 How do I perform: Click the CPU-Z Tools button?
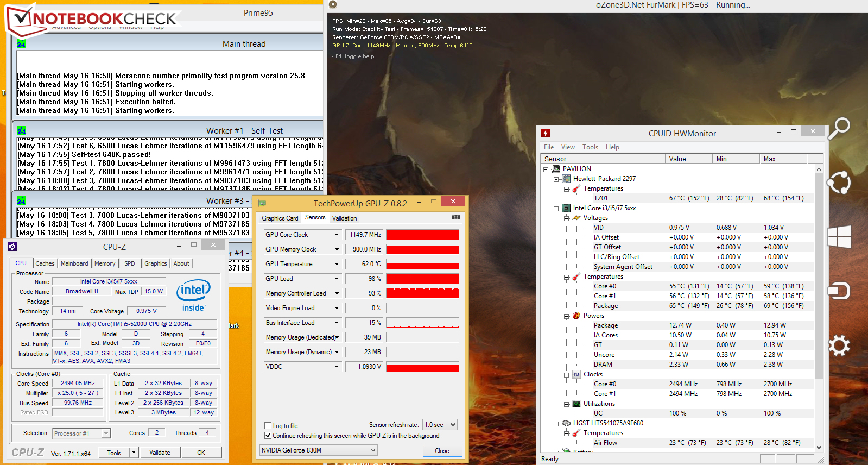tap(114, 453)
